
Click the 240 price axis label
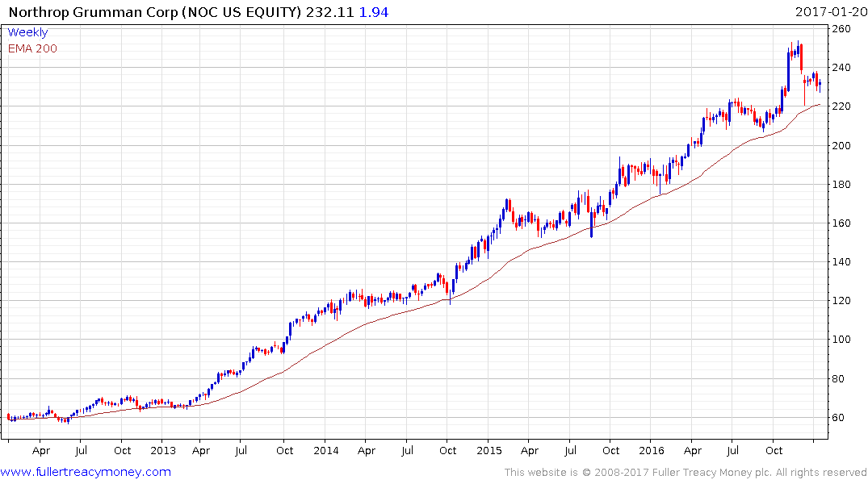point(841,68)
